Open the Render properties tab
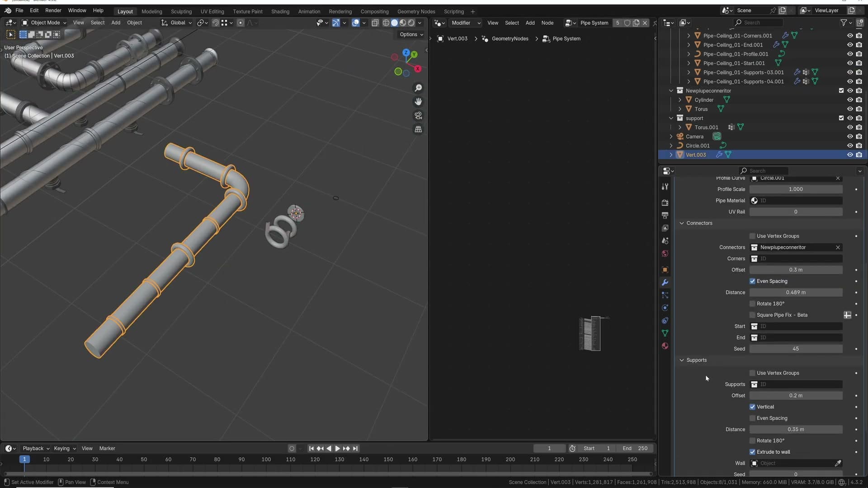This screenshot has width=868, height=488. tap(665, 203)
